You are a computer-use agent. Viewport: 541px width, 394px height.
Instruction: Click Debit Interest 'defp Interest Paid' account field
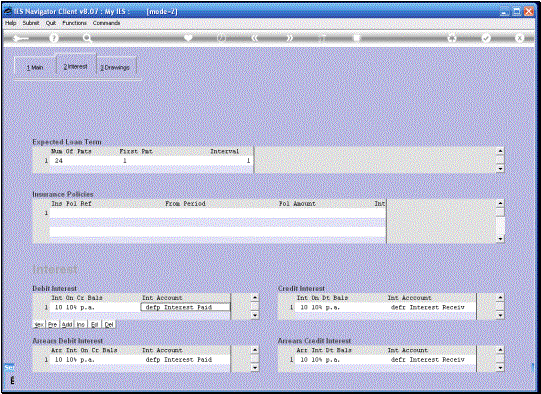coord(185,307)
